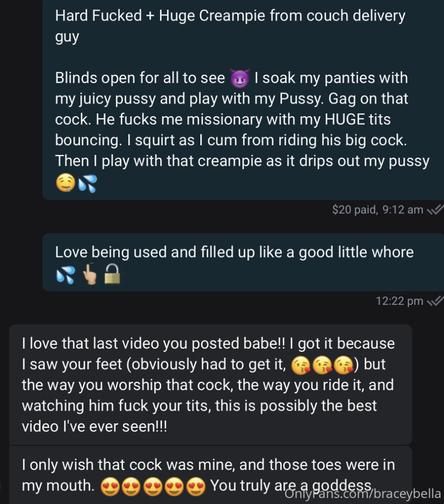The height and width of the screenshot is (504, 444).
Task: Select message starting 'I love that last video'
Action: tap(211, 385)
